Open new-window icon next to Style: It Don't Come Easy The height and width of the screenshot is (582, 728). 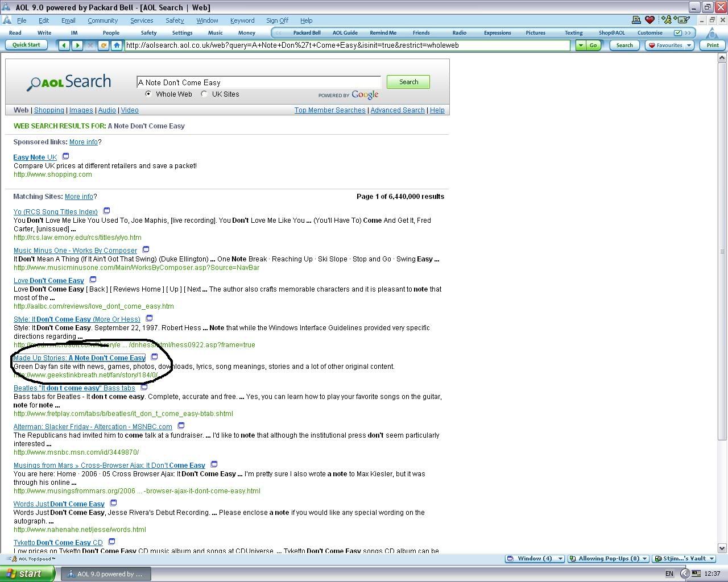point(149,318)
